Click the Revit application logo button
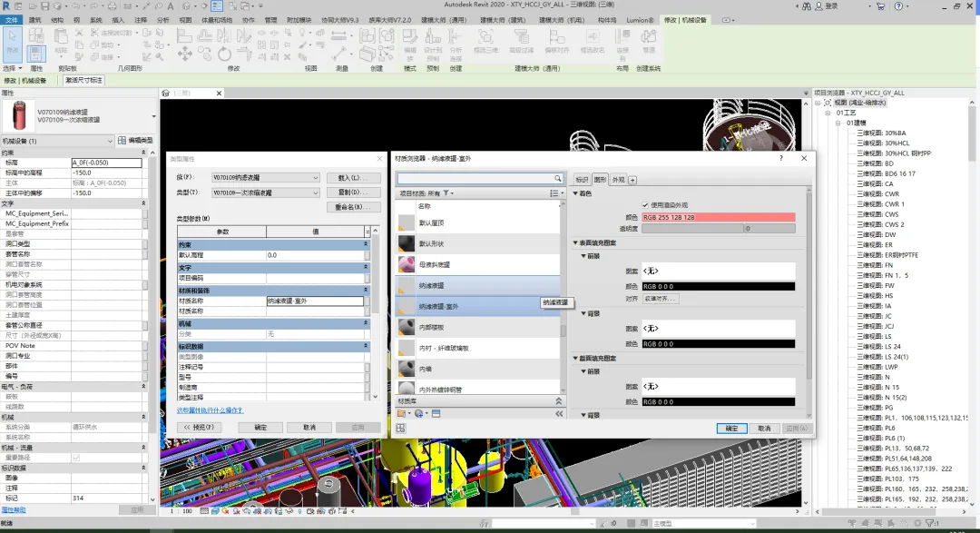 (7, 5)
